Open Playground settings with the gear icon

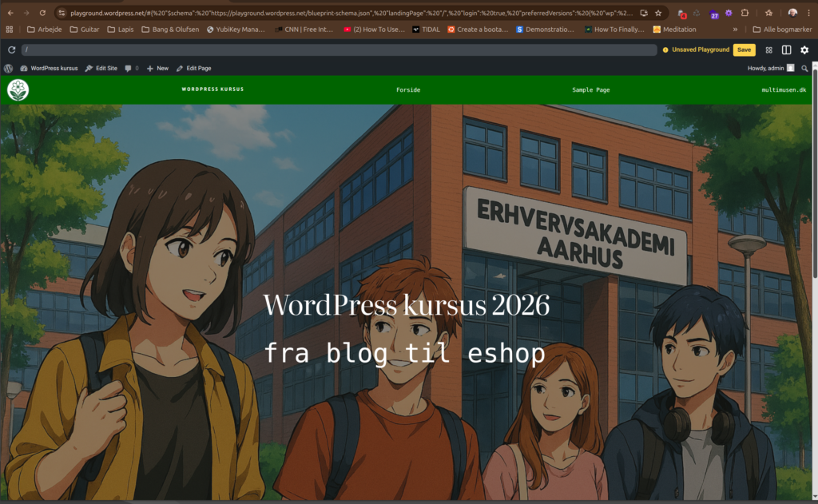point(804,50)
